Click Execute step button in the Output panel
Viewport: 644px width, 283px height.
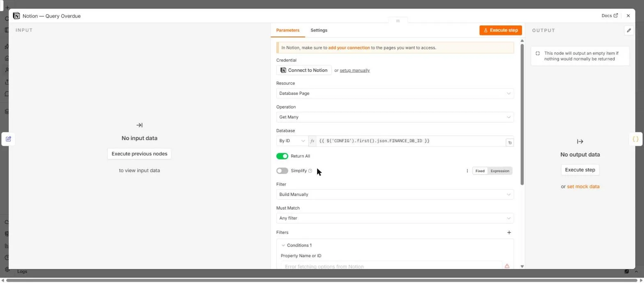580,170
